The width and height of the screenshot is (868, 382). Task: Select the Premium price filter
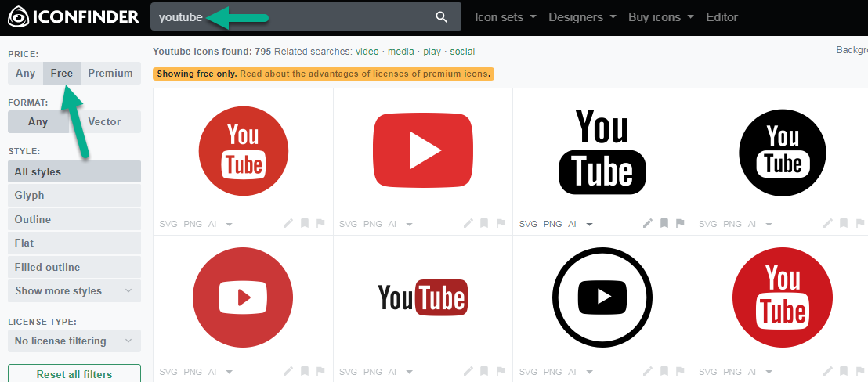110,74
